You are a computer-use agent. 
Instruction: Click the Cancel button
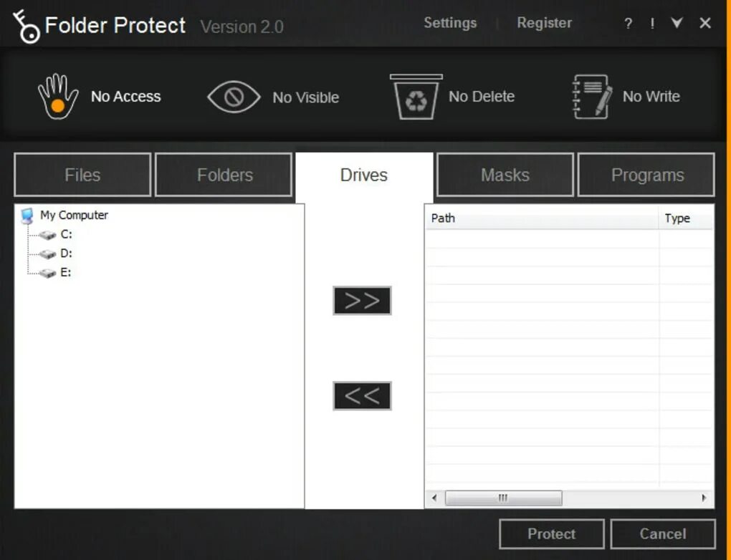click(x=663, y=534)
